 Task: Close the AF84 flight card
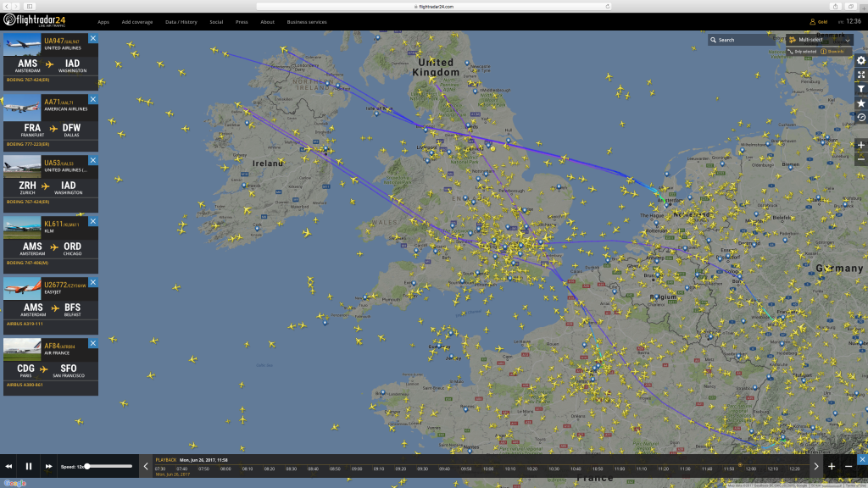pos(93,343)
